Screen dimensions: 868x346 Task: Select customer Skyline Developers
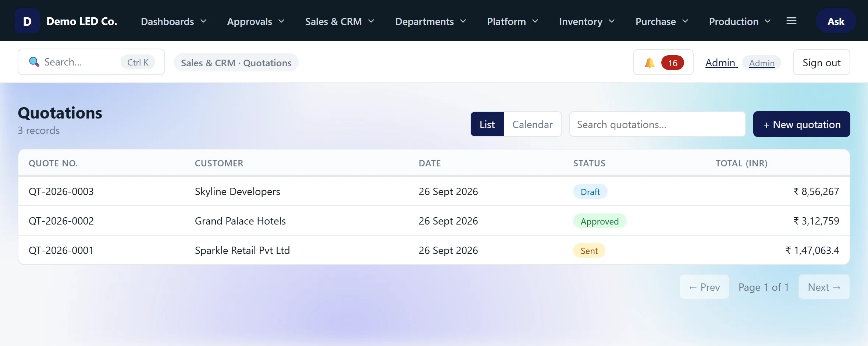click(237, 191)
